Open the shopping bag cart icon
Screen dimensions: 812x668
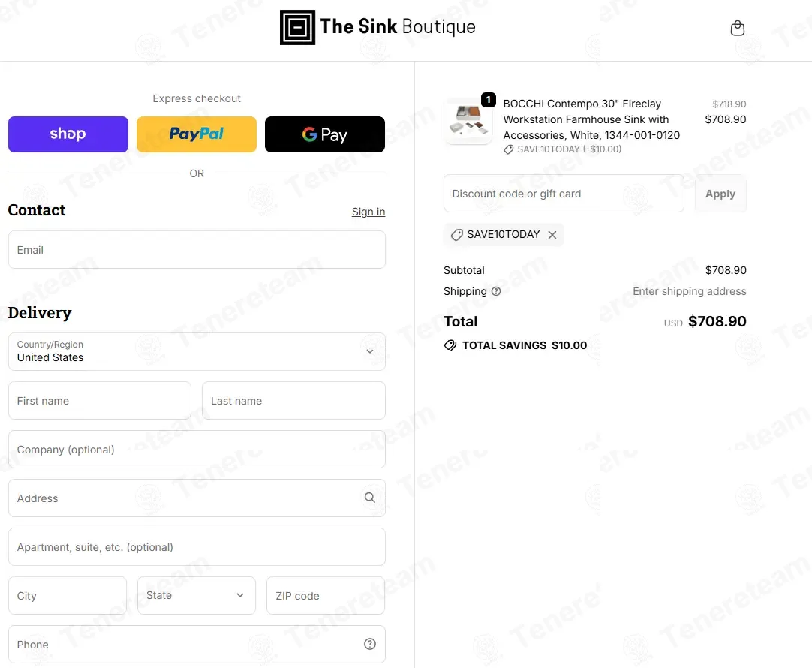pyautogui.click(x=738, y=28)
